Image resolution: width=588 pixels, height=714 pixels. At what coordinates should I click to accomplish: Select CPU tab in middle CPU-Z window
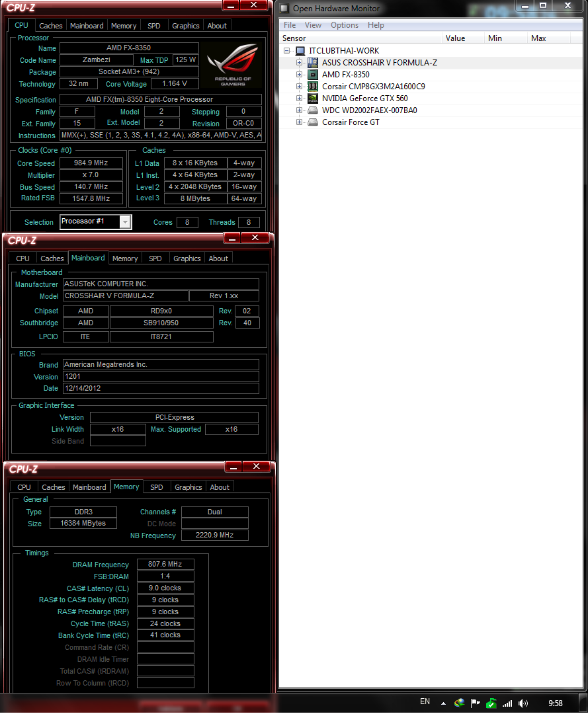(22, 258)
